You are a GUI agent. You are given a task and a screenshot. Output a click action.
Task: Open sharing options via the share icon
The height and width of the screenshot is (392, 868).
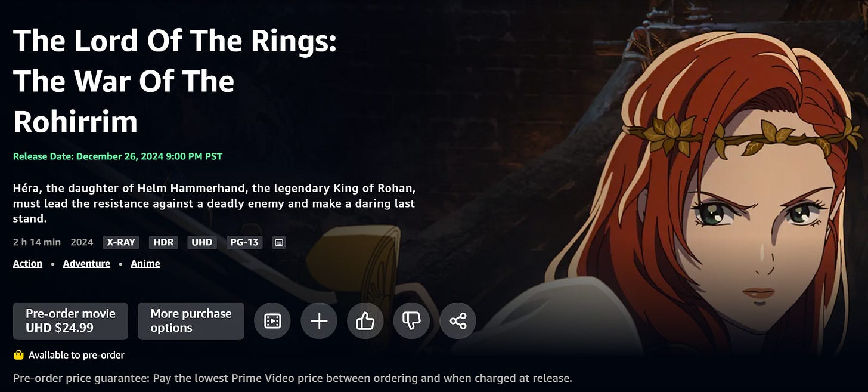click(x=458, y=322)
